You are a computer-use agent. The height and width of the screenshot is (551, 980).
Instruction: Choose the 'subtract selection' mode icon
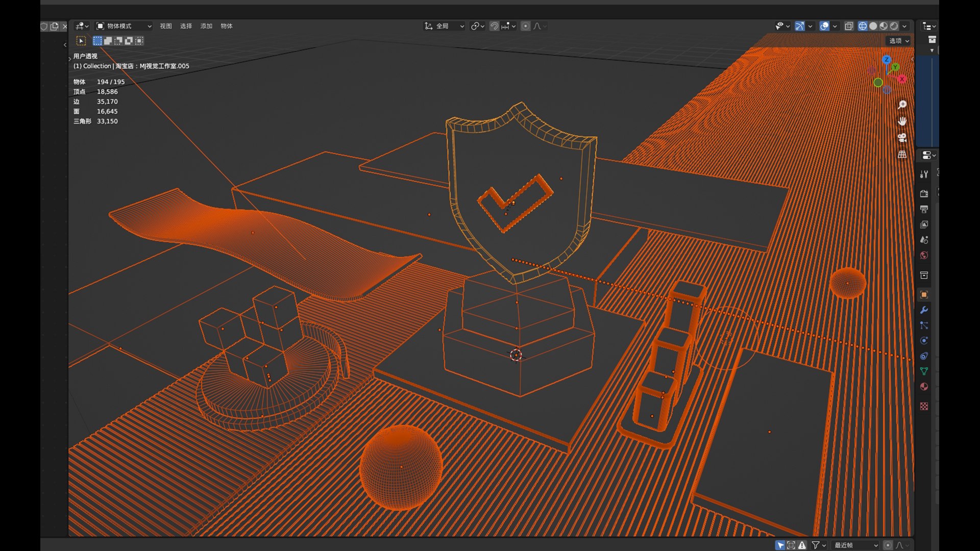(118, 40)
